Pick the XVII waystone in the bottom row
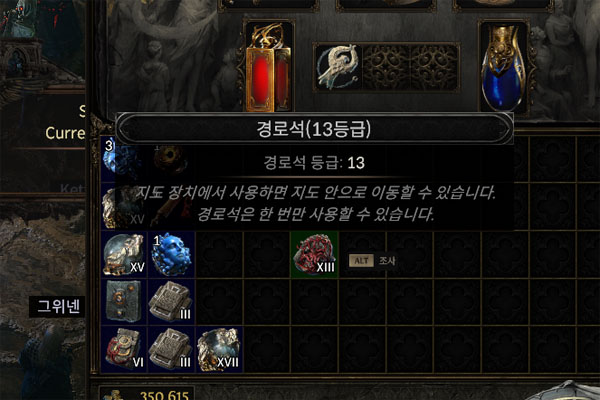600x400 pixels. click(x=219, y=349)
